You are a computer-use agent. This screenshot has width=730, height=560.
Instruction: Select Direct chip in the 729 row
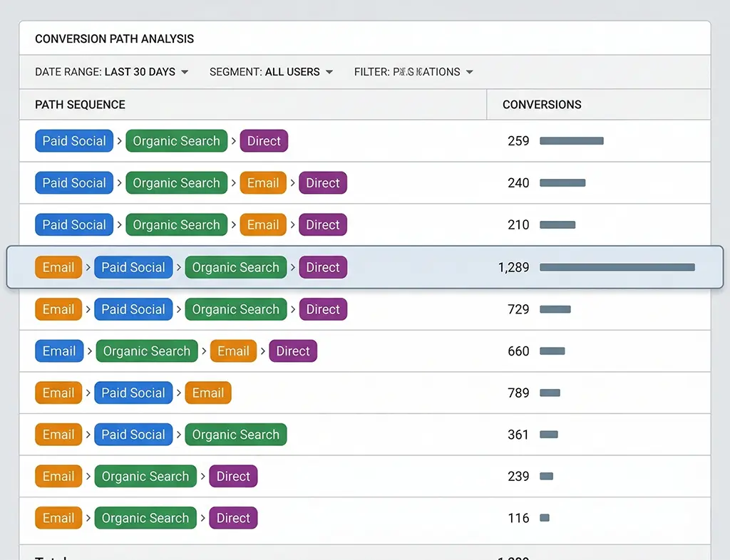coord(323,309)
